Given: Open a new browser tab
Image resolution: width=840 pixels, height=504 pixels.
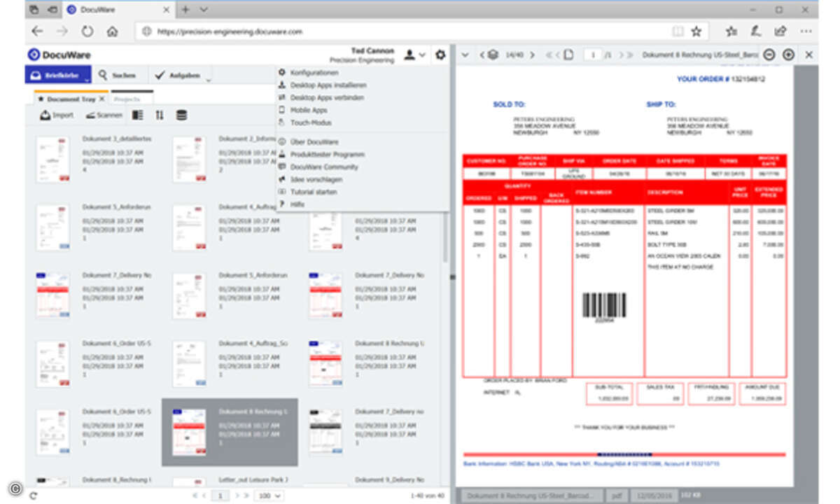Looking at the screenshot, I should point(185,10).
